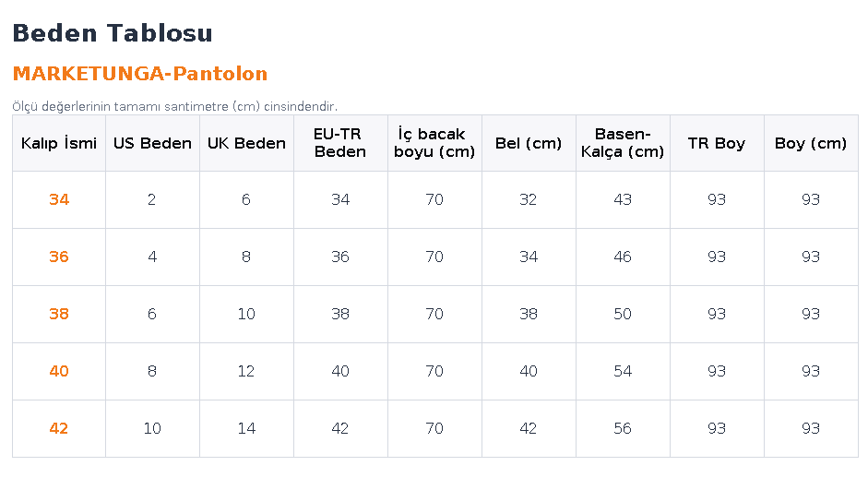Select the MARKETUNGA-Pantolon title
Image resolution: width=868 pixels, height=478 pixels.
coord(140,74)
